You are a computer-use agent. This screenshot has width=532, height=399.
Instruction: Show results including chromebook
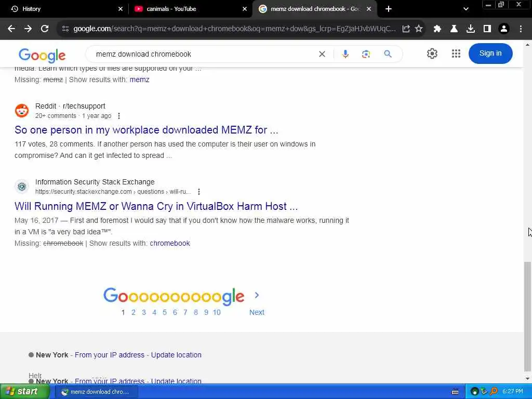pos(170,243)
